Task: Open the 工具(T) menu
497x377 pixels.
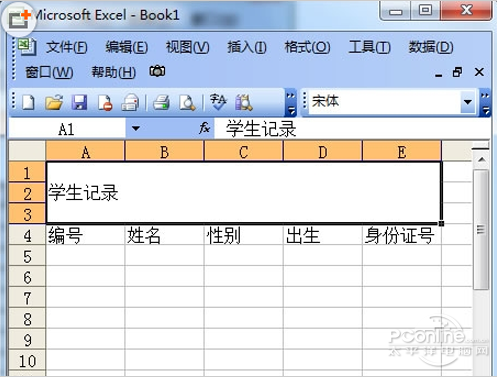Action: tap(369, 47)
